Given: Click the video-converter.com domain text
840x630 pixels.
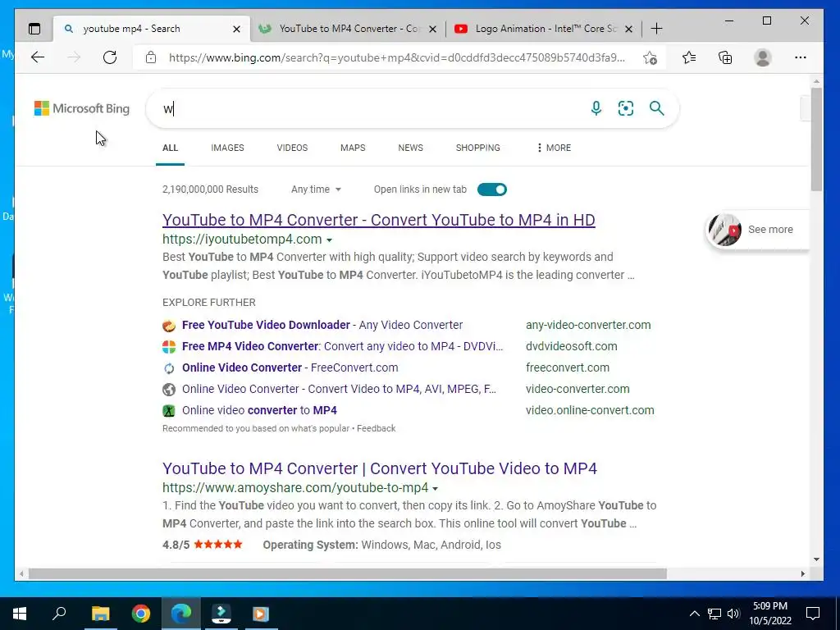Looking at the screenshot, I should pyautogui.click(x=577, y=389).
